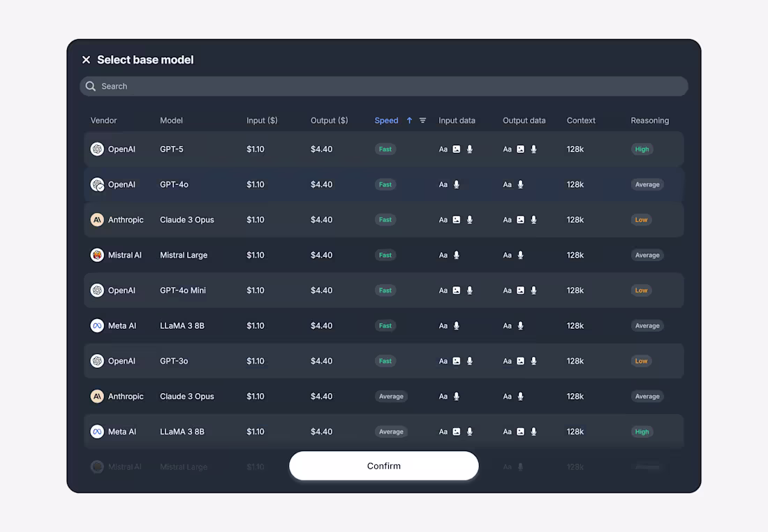768x532 pixels.
Task: Click the OpenAI logo for GPT-4o Mini
Action: click(x=97, y=290)
